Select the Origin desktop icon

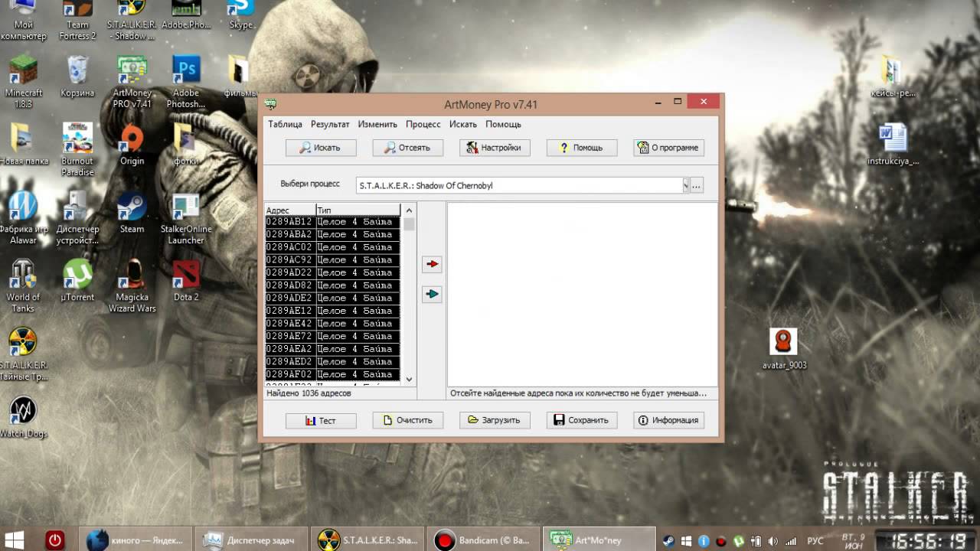tap(132, 145)
